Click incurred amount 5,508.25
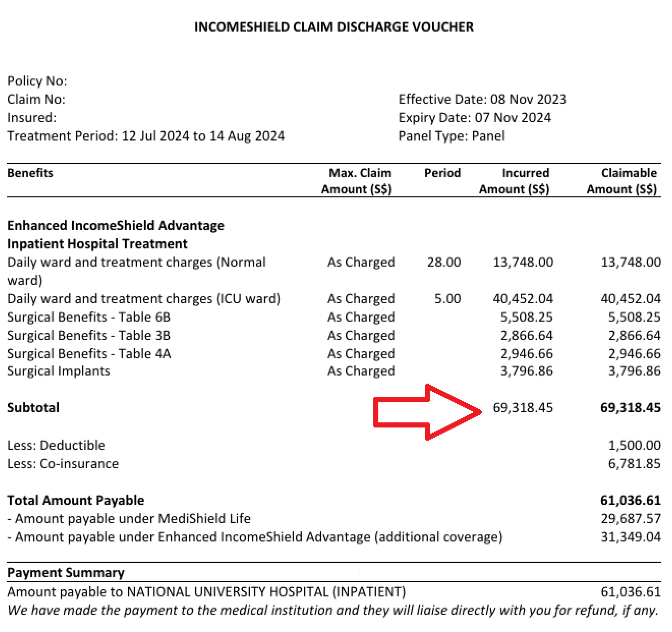Viewport: 672px width, 632px height. tap(526, 317)
